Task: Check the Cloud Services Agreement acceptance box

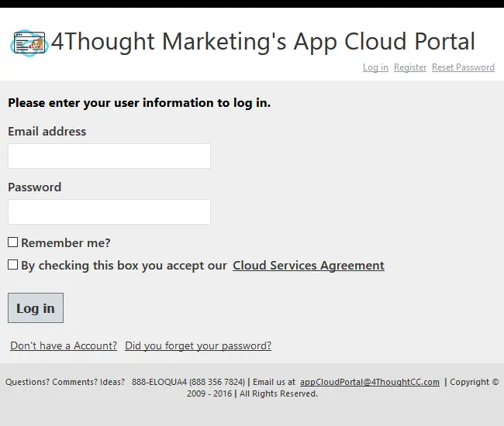Action: [x=13, y=265]
